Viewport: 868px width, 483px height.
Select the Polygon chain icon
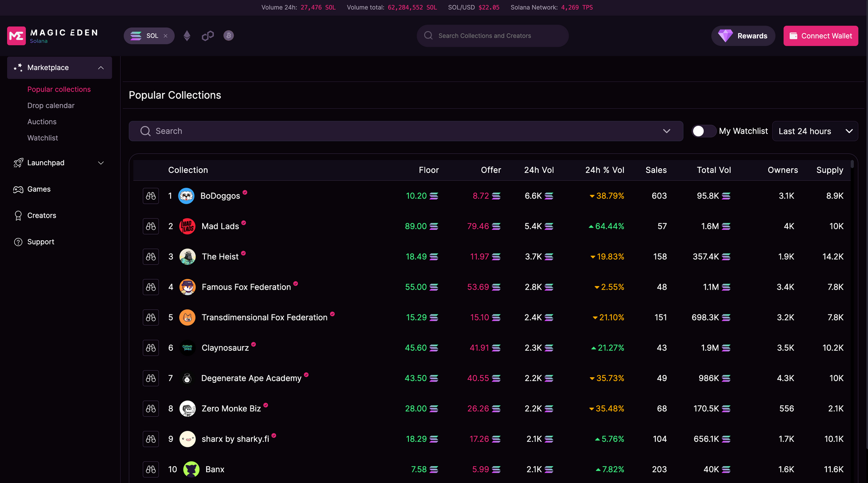208,36
